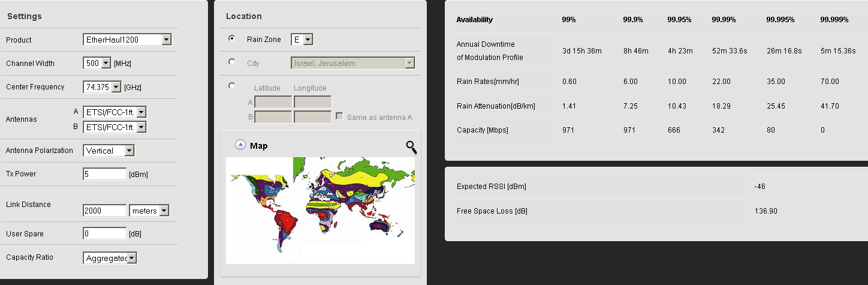Click Free Space Loss value 136.90
The width and height of the screenshot is (868, 285).
point(765,211)
